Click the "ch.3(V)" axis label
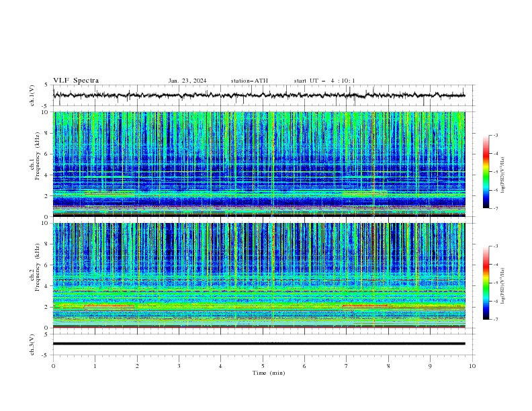Viewport: 532px width, 411px height. click(32, 345)
